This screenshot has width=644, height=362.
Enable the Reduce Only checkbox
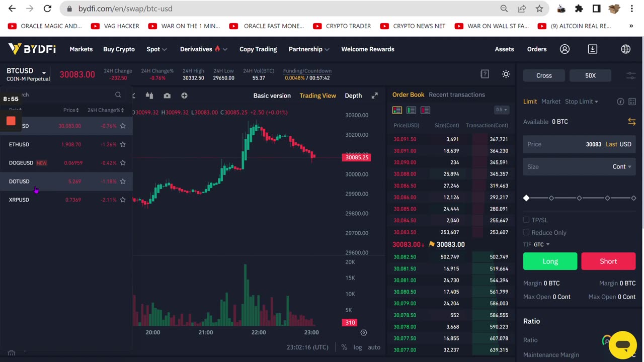[x=526, y=232]
